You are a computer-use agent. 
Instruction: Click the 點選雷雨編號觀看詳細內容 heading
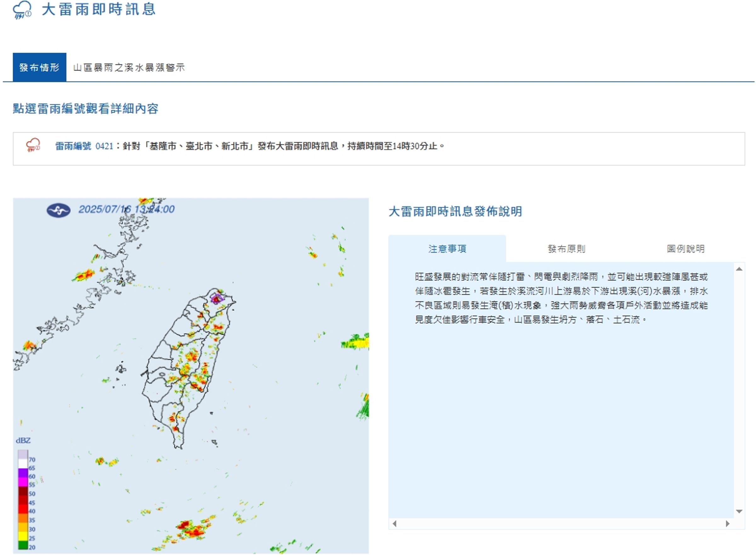(86, 109)
